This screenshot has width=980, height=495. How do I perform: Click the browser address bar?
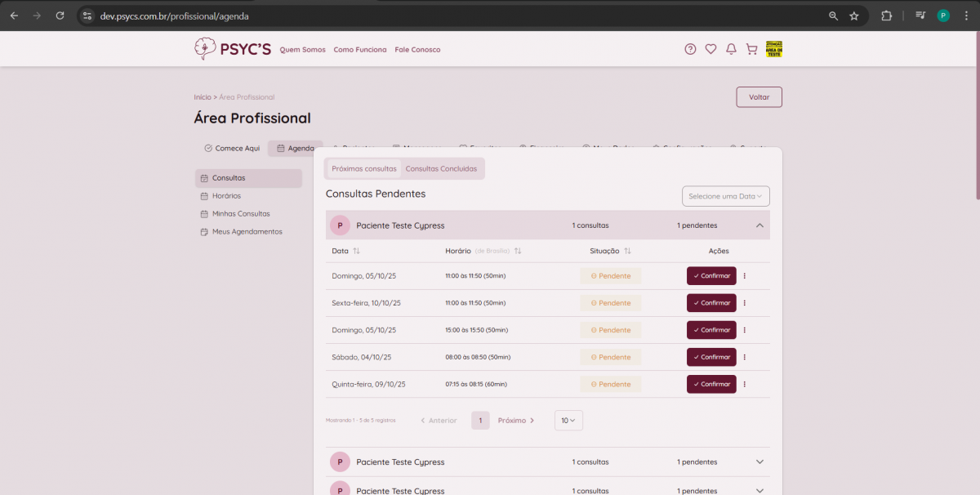point(457,16)
